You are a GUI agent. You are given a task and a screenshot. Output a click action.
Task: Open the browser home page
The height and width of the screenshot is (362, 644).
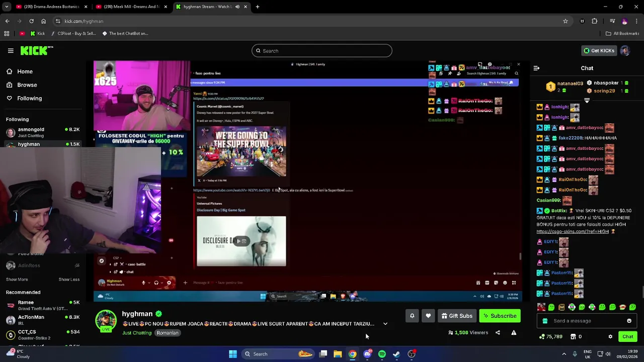[x=43, y=21]
